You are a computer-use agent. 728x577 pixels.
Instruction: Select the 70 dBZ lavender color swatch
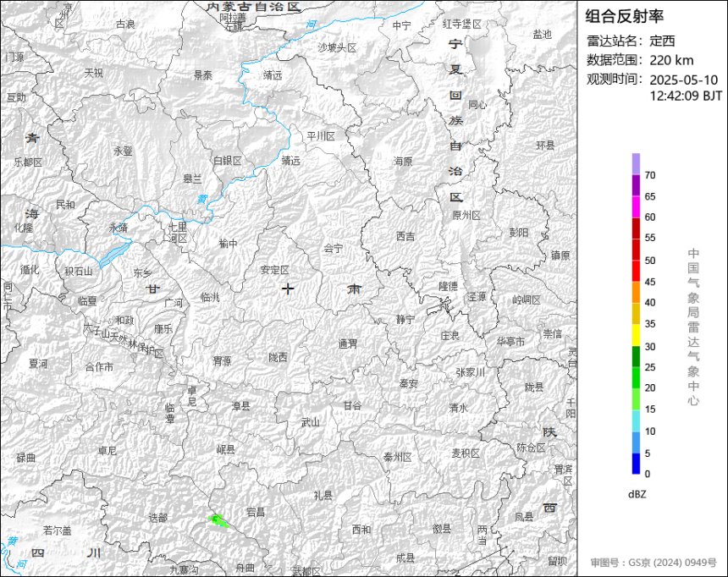pyautogui.click(x=636, y=164)
